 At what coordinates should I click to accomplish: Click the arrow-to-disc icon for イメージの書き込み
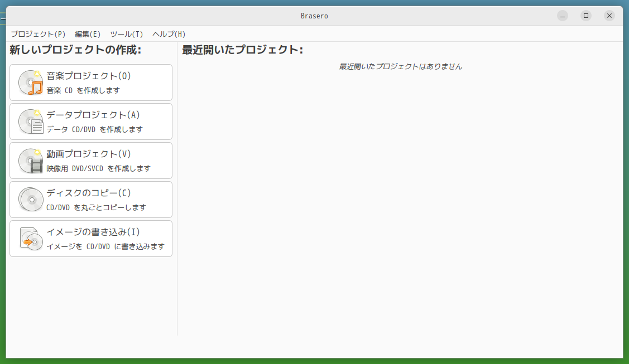(x=30, y=239)
